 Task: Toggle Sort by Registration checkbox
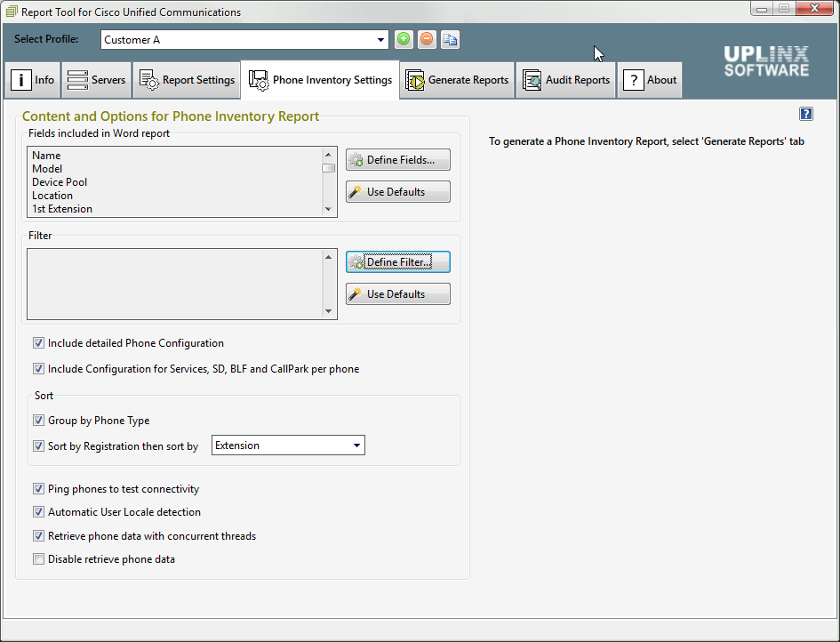click(x=38, y=445)
